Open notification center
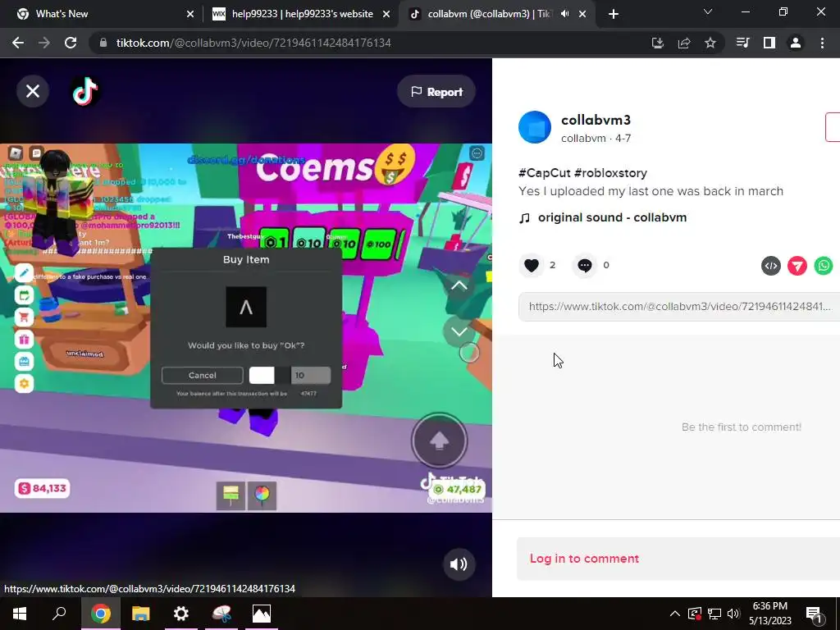 point(815,614)
